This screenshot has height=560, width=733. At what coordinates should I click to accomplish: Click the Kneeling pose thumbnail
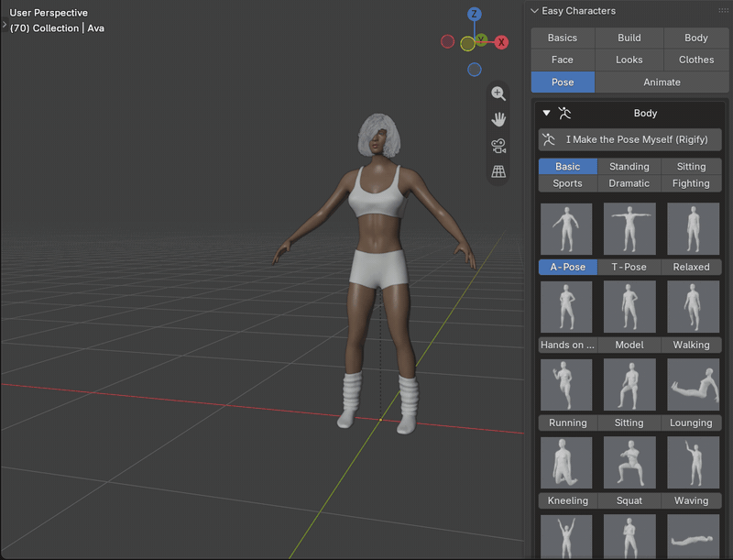click(x=566, y=463)
